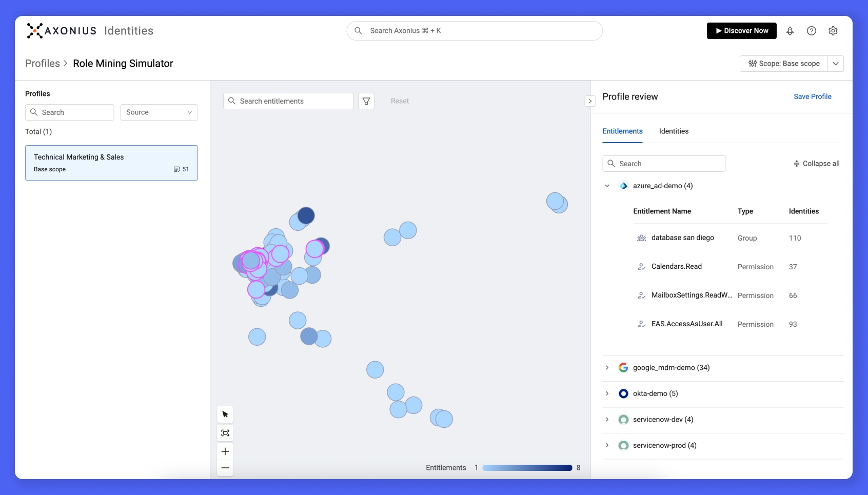Image resolution: width=868 pixels, height=495 pixels.
Task: Click the Reset button
Action: point(400,101)
